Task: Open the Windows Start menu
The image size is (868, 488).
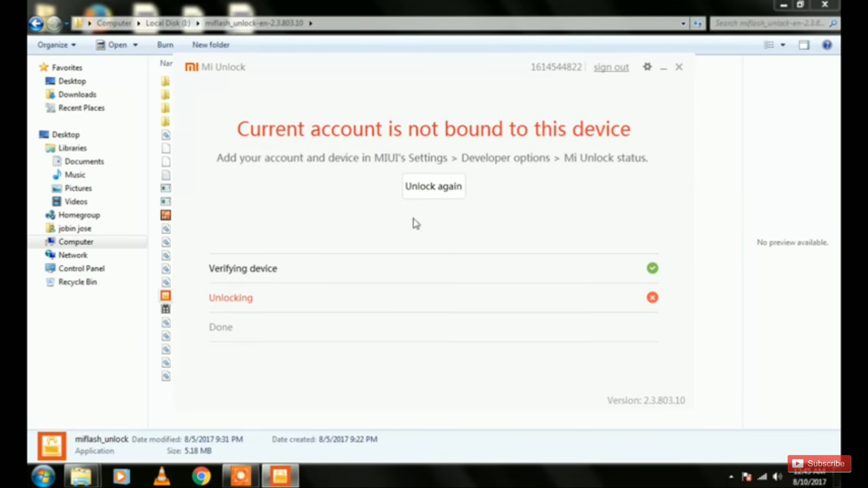Action: [x=43, y=476]
